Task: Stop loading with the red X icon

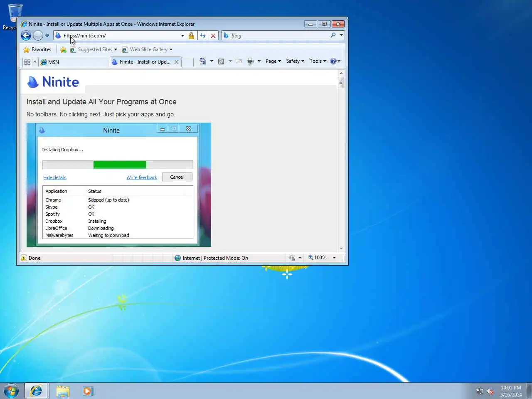Action: coord(213,36)
